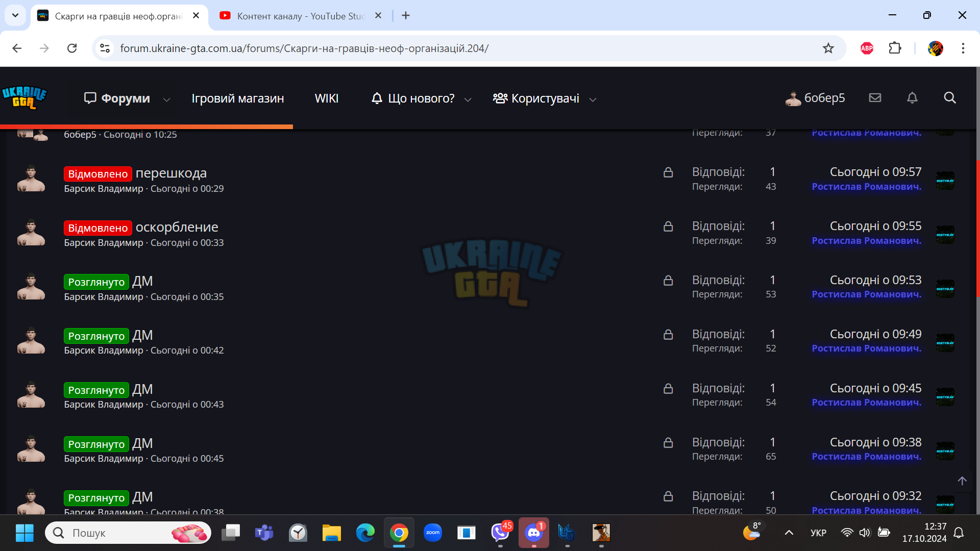Screen dimensions: 980x551
Task: Open the бобер5 account name in header
Action: 824,98
